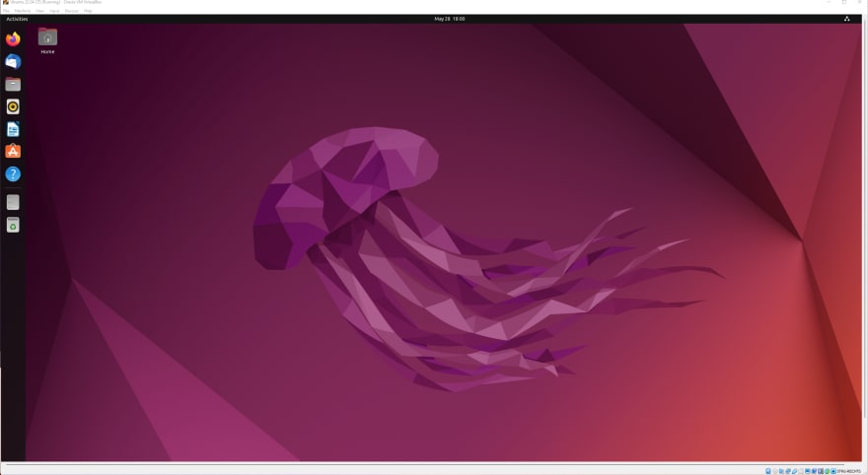Open Thunderbird Mail from the dock

click(x=13, y=61)
